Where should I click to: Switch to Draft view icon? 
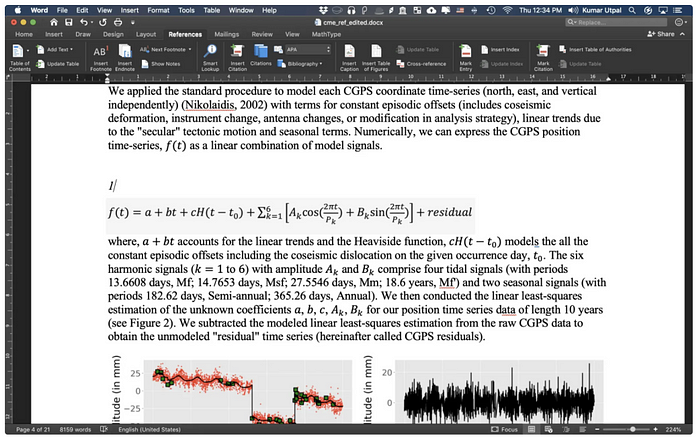coord(583,429)
